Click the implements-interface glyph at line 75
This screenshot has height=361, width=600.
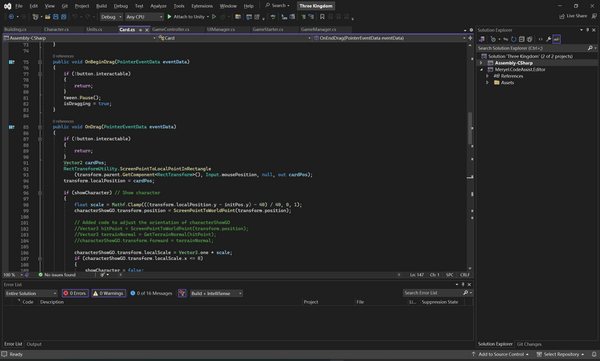click(x=11, y=62)
